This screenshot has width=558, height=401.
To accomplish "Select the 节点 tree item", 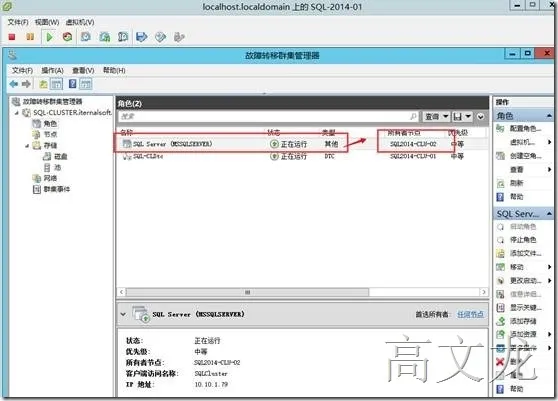I will pos(50,134).
